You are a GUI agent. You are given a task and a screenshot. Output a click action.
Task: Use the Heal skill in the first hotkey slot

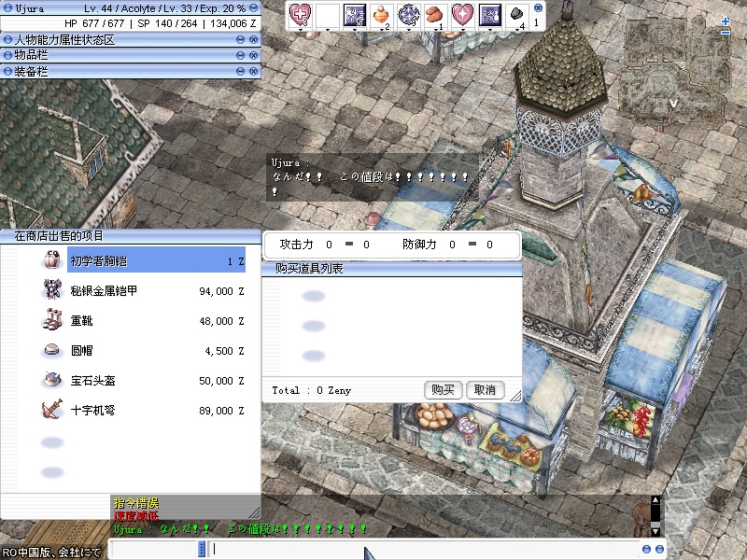pos(300,14)
